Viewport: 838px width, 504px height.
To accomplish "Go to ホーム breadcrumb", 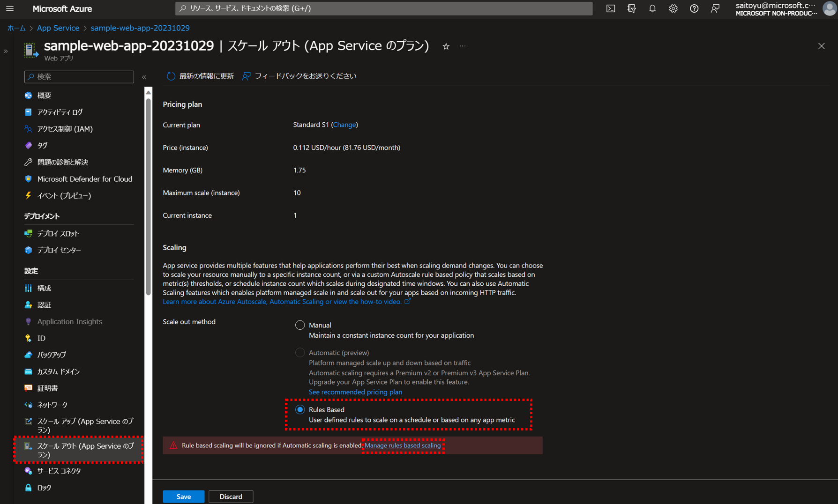I will pos(16,28).
